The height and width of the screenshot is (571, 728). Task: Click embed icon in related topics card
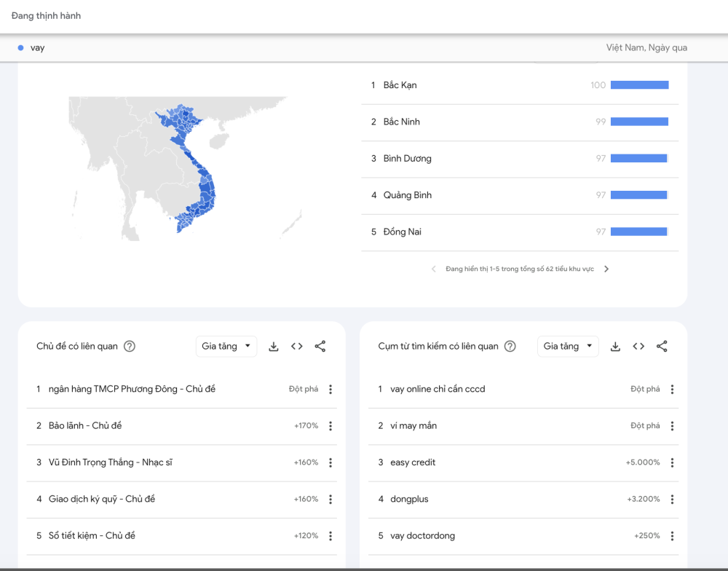coord(297,347)
